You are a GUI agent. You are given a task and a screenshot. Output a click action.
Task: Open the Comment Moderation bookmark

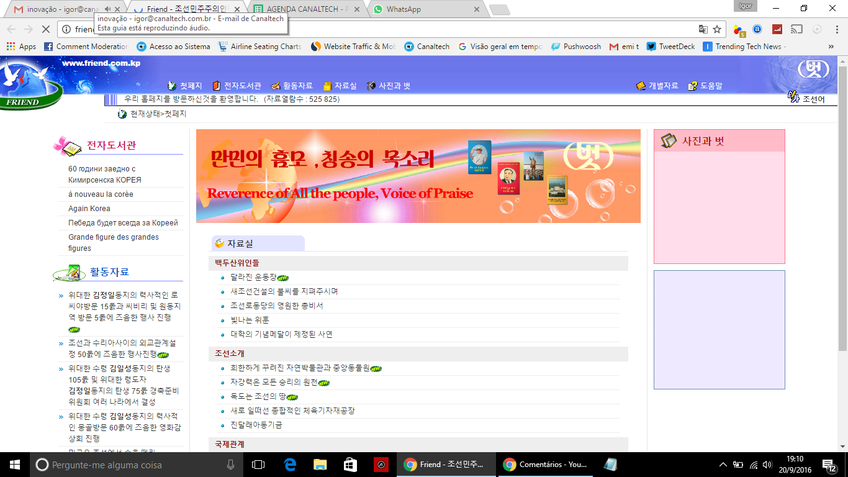tap(85, 47)
